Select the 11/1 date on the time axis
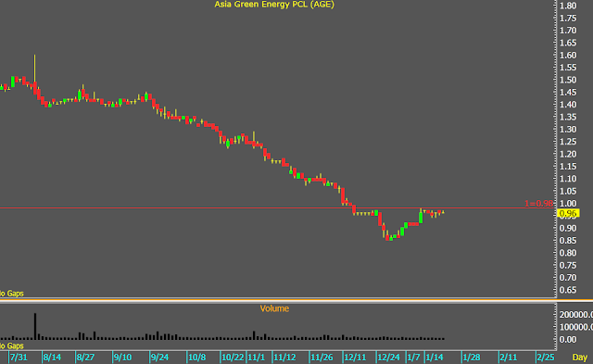 256,358
